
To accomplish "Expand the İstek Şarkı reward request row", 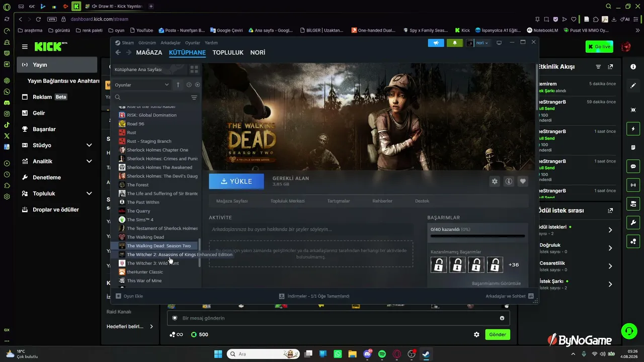I will tap(610, 284).
